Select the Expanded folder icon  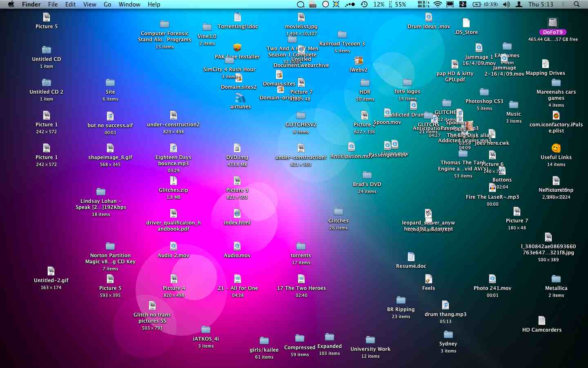pos(330,337)
